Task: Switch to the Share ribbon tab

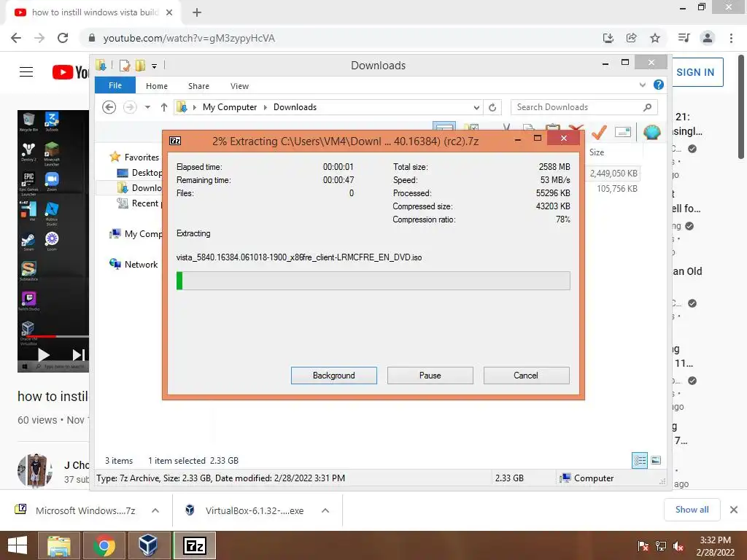Action: point(198,86)
